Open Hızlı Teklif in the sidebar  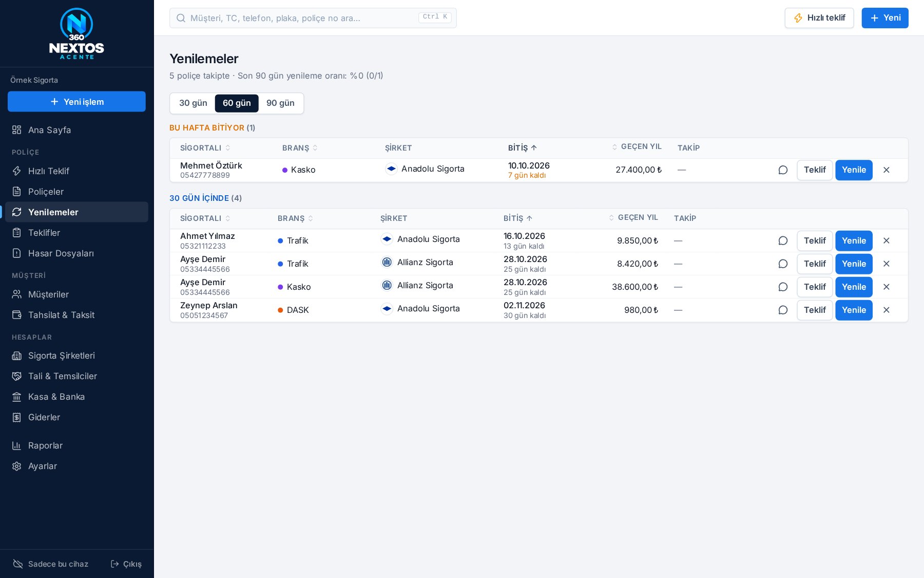click(x=76, y=171)
